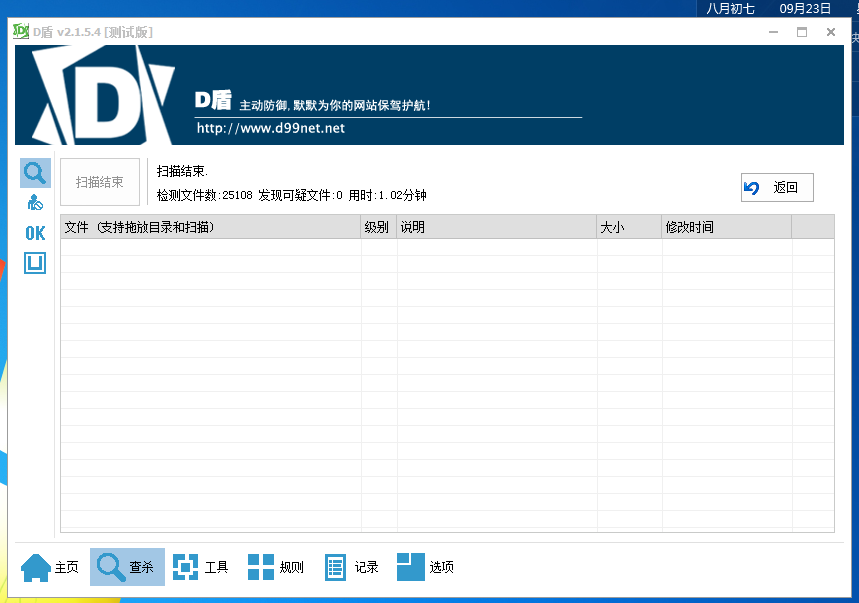
Task: Sort by 修改时间 column header
Action: click(727, 227)
